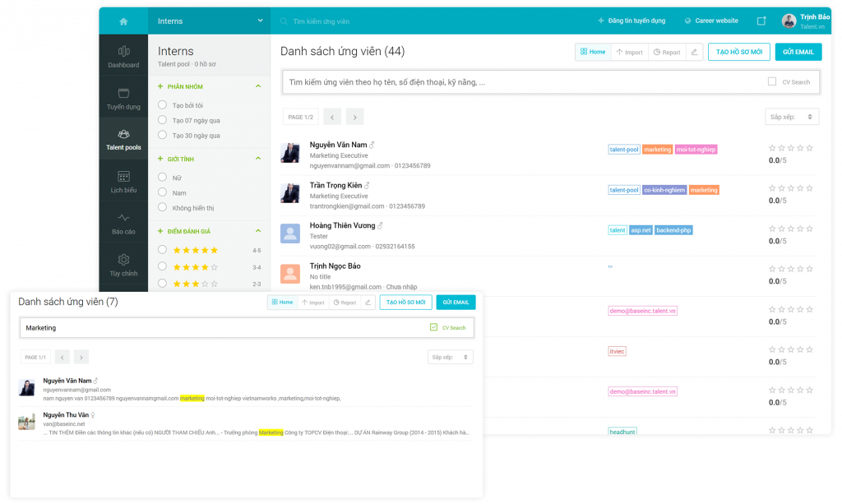Screen dimensions: 842x504
Task: Click the home icon in top-left corner
Action: point(123,21)
